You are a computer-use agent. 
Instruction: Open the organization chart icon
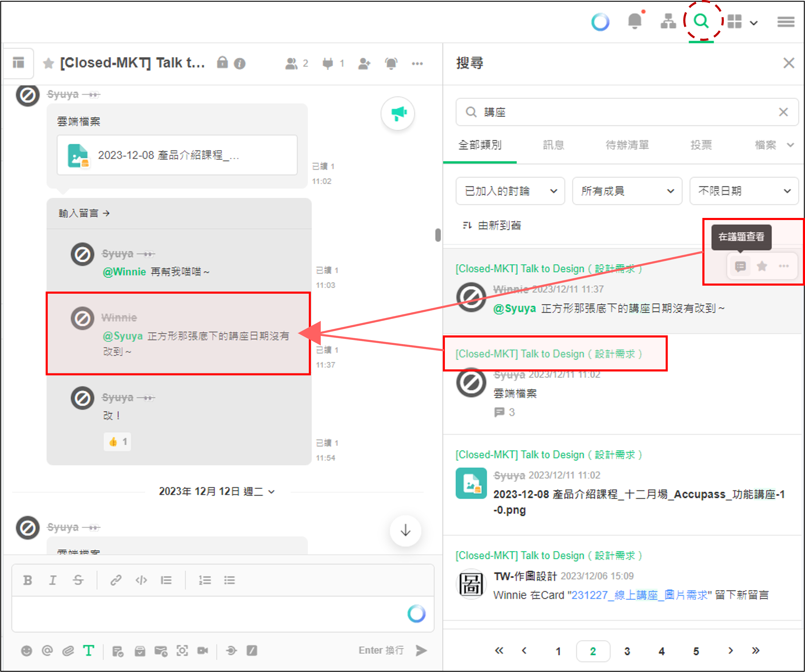coord(668,21)
